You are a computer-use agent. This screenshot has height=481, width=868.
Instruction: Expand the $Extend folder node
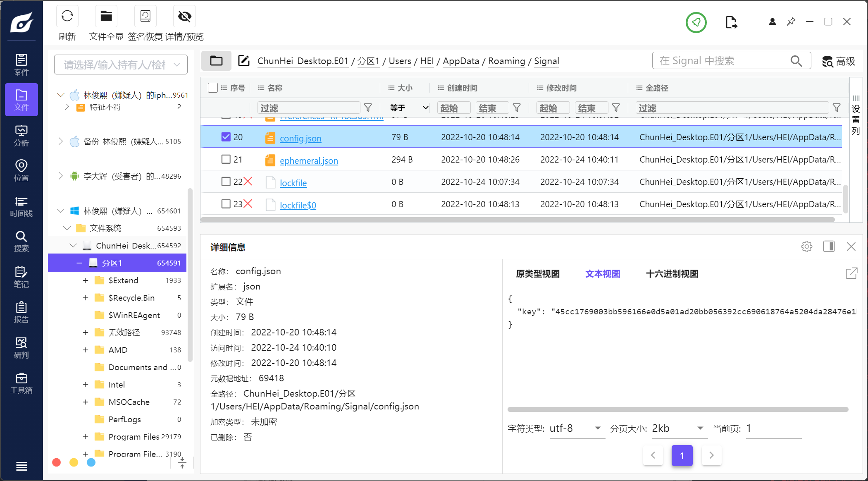(x=86, y=280)
